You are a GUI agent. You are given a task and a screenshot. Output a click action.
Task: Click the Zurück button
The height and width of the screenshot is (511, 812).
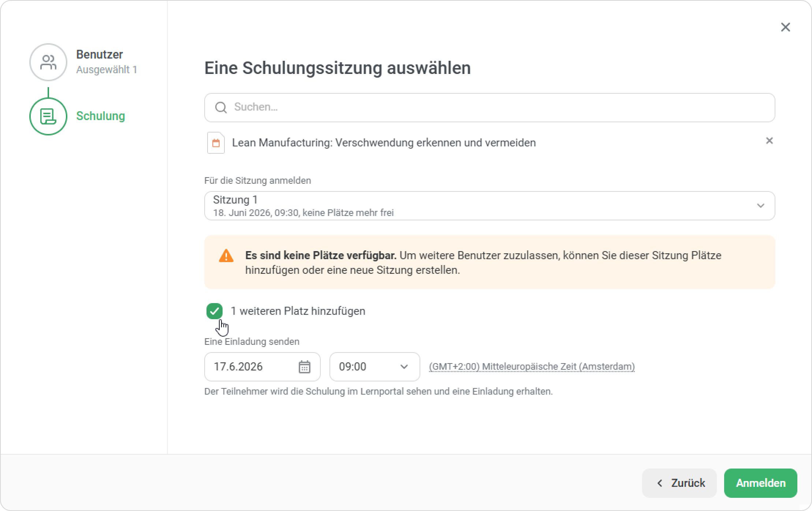(x=679, y=483)
